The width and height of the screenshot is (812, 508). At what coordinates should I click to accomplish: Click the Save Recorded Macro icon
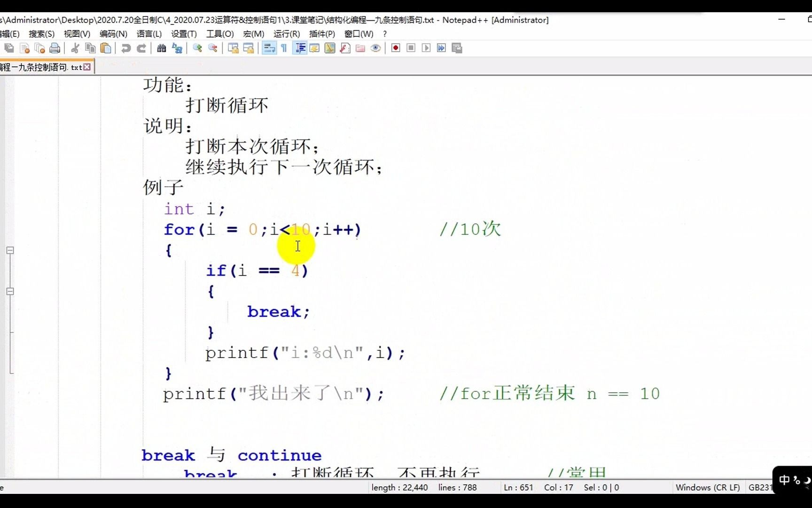pos(457,48)
